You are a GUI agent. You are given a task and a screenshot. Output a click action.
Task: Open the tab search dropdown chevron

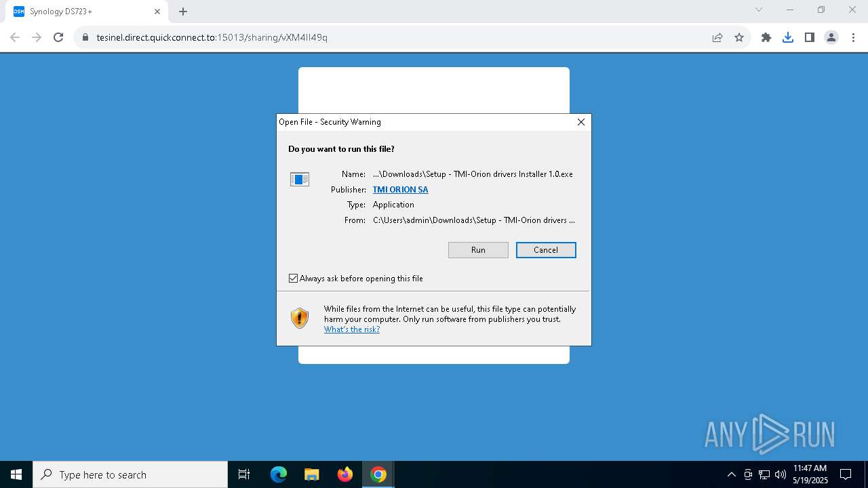tap(759, 9)
